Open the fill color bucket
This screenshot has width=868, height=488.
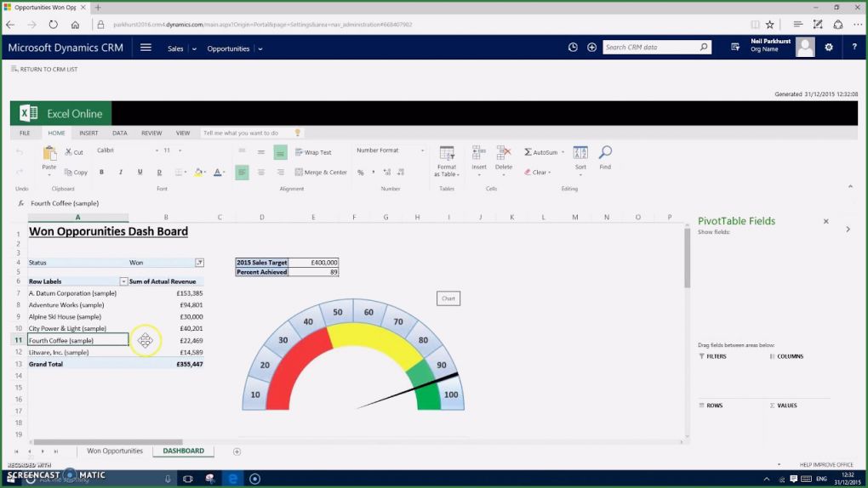click(x=198, y=172)
